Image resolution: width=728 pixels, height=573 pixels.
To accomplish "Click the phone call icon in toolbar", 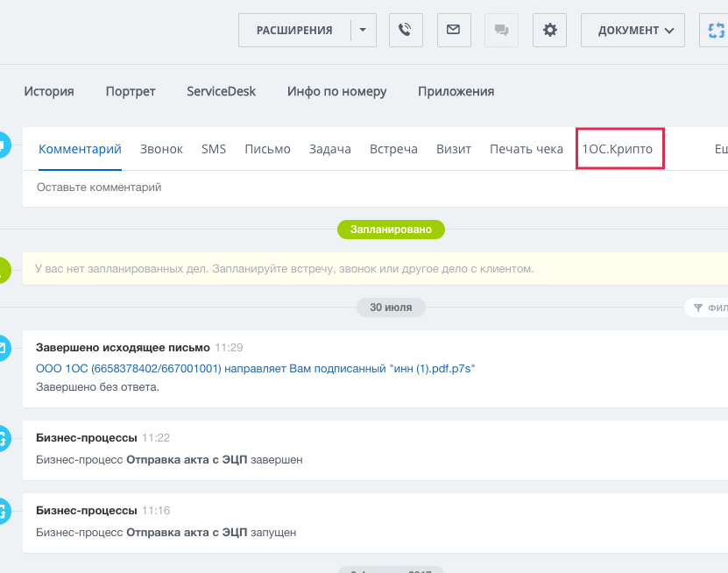I will pos(405,30).
